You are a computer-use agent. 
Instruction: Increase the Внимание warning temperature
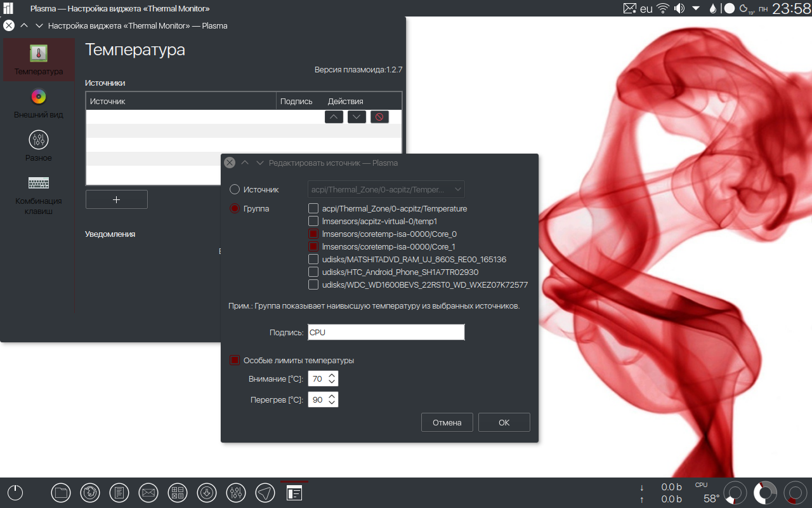pyautogui.click(x=332, y=375)
